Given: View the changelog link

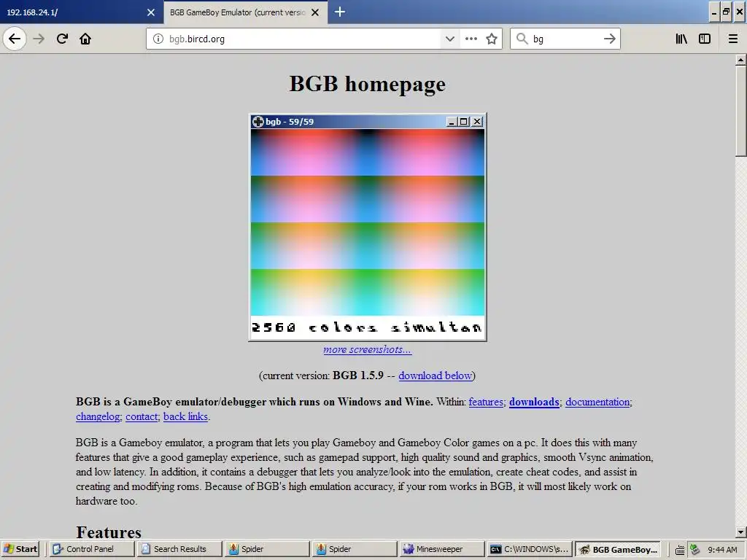Looking at the screenshot, I should tap(98, 416).
